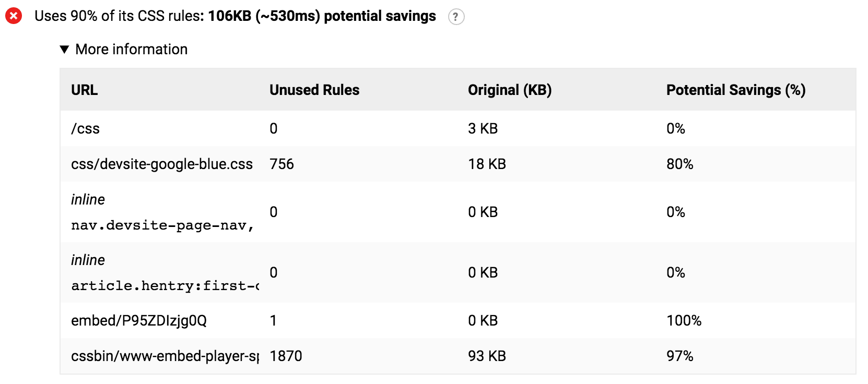Sort by Potential Savings percentage

click(x=735, y=90)
